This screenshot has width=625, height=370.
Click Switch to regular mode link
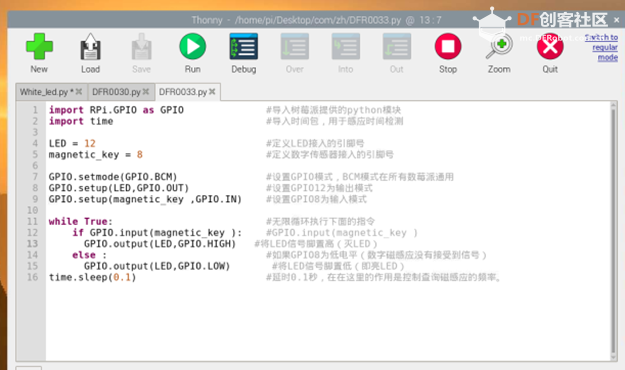click(x=603, y=47)
